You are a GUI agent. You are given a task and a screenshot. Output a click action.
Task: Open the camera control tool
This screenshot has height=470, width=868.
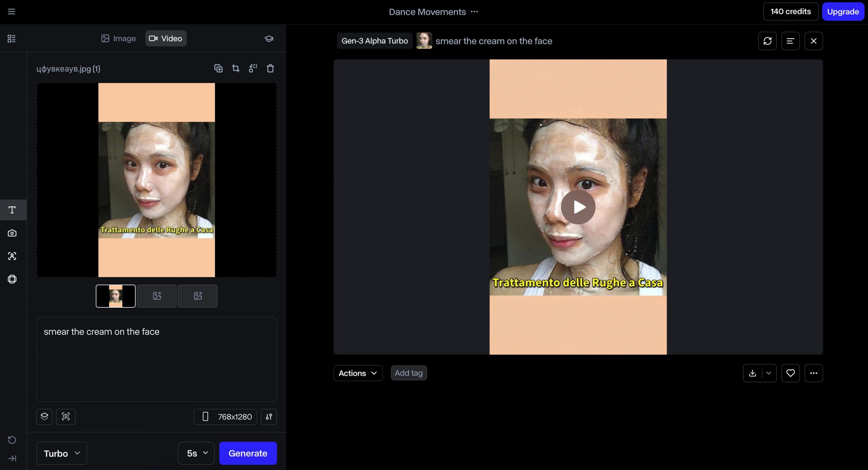(x=12, y=233)
